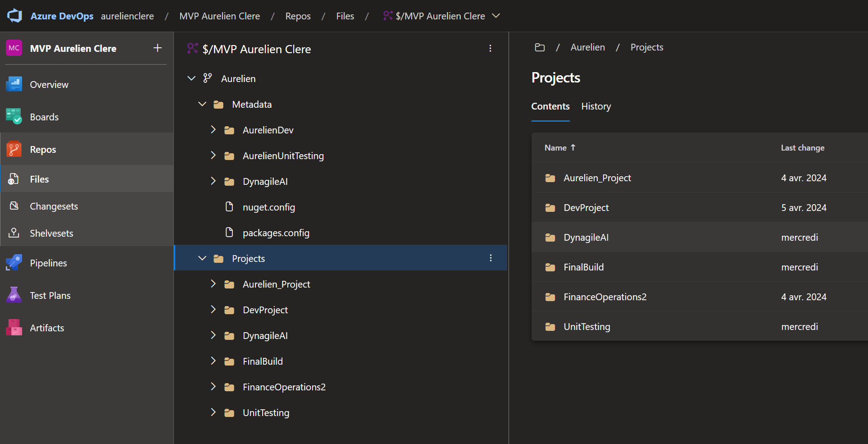Image resolution: width=868 pixels, height=444 pixels.
Task: Open the MC project avatar icon
Action: coord(14,48)
